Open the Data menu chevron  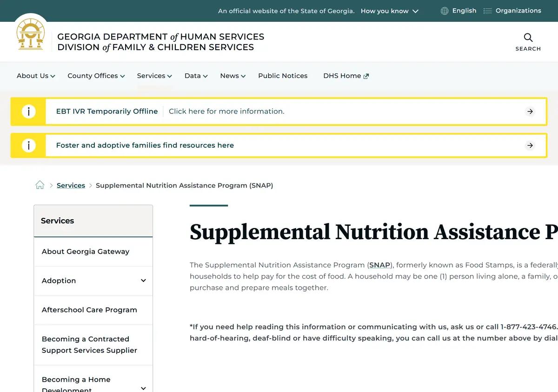coord(205,76)
